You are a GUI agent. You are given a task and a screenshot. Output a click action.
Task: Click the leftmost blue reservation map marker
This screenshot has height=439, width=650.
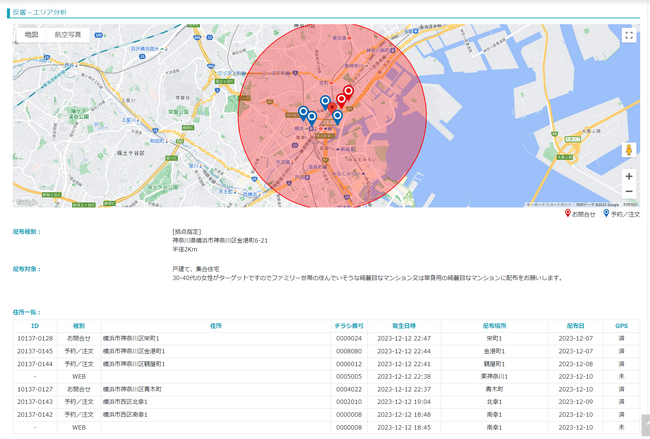(x=303, y=112)
